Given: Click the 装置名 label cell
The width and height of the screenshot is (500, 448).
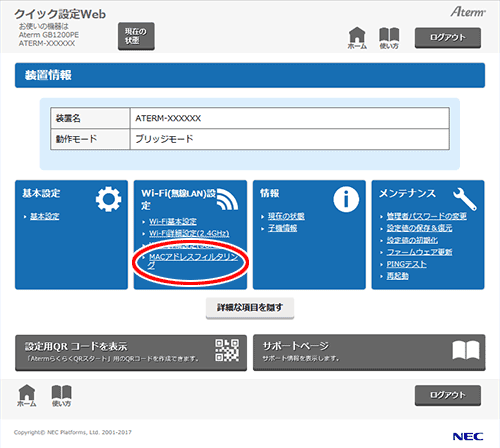Looking at the screenshot, I should click(x=90, y=118).
